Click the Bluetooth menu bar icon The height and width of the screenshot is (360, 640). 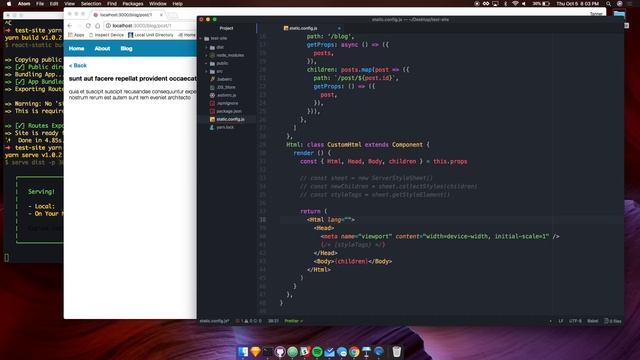click(505, 3)
